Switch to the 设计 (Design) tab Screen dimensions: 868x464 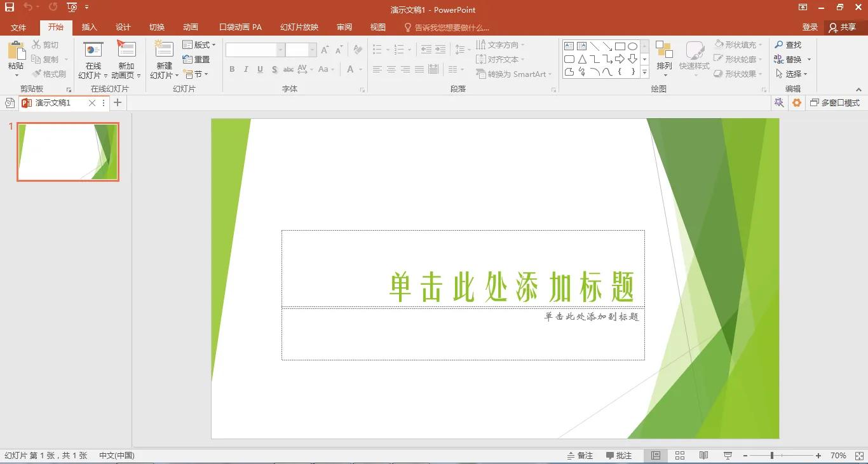point(123,27)
